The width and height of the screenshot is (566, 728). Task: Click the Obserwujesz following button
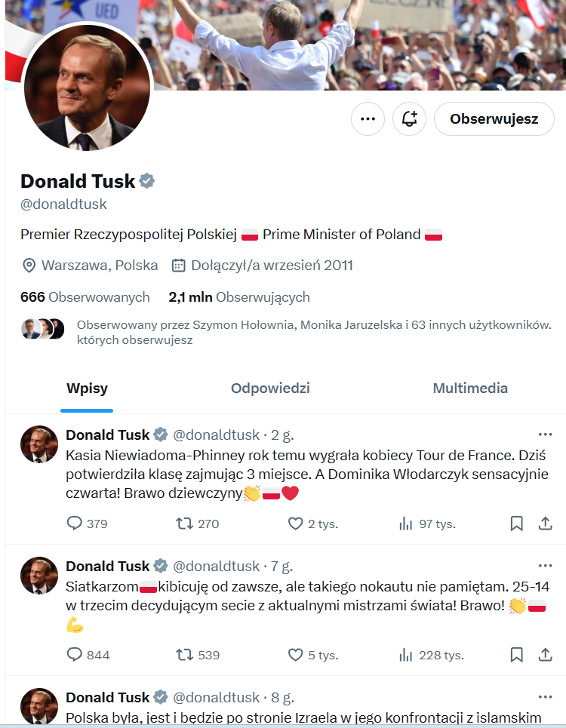click(x=494, y=119)
